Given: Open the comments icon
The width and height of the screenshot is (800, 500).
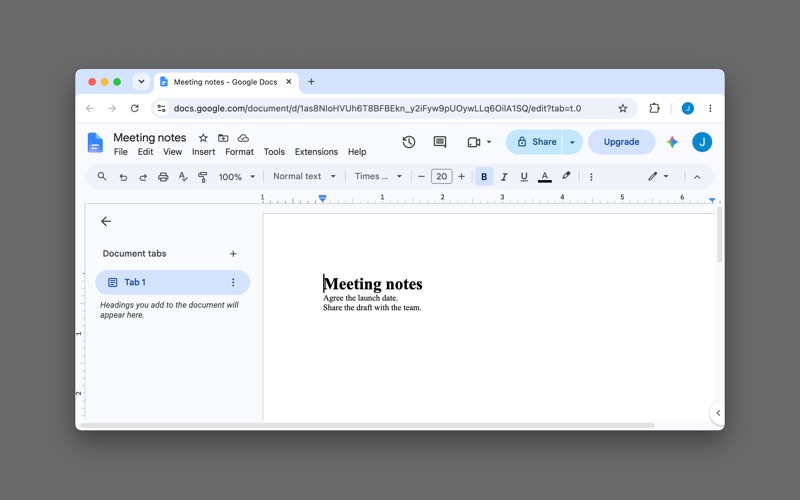Looking at the screenshot, I should pos(440,142).
